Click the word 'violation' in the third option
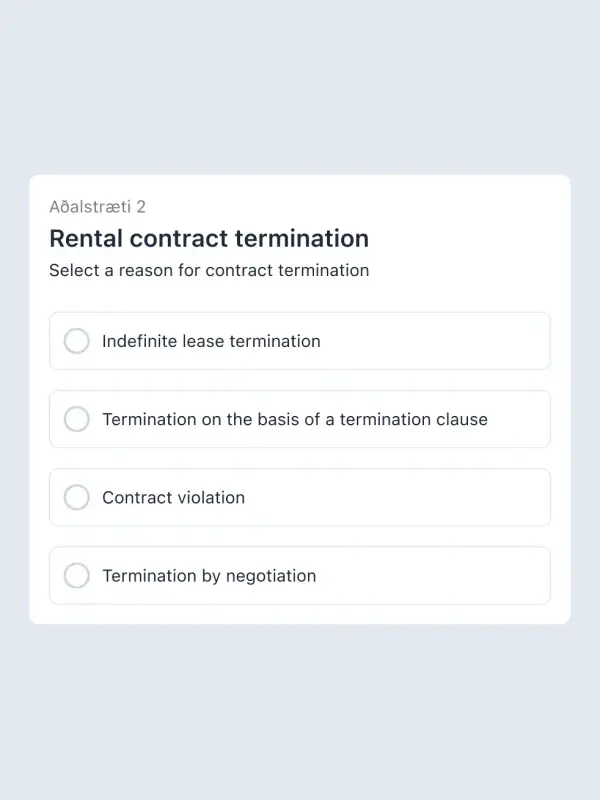The height and width of the screenshot is (800, 600). (x=210, y=497)
